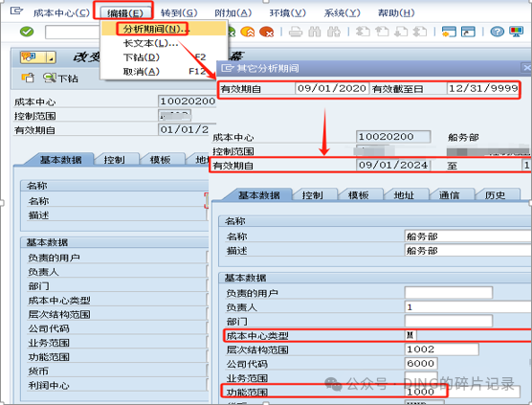The image size is (532, 405).
Task: Click the yellow Exit arrow icon
Action: pos(247,32)
